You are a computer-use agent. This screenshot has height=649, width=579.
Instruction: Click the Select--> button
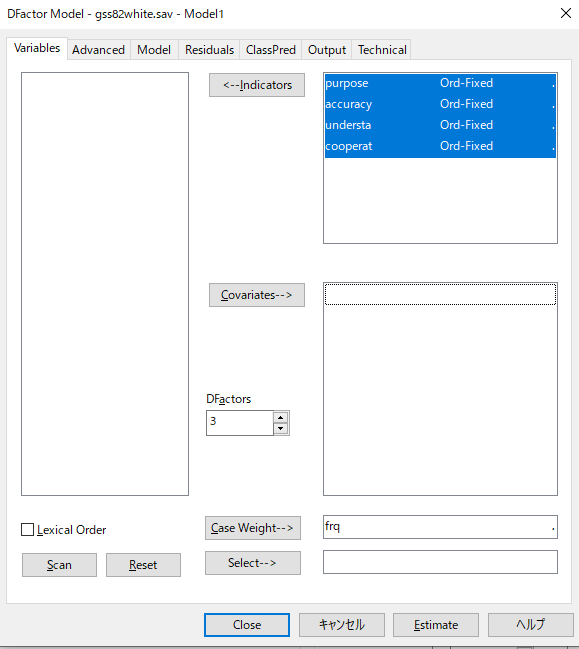tap(253, 563)
